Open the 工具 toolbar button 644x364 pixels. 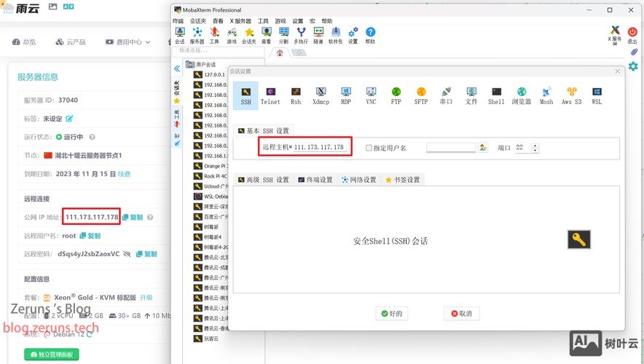(x=214, y=35)
